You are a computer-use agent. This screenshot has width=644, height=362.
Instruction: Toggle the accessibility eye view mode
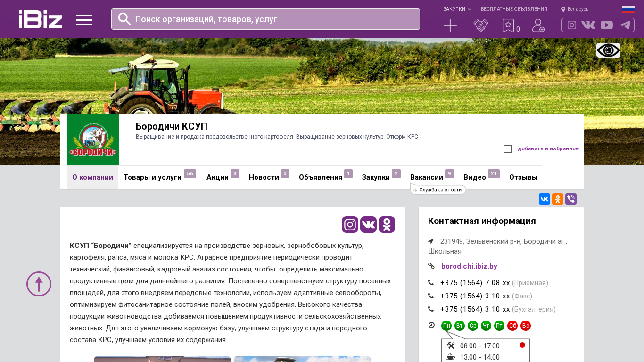point(608,50)
